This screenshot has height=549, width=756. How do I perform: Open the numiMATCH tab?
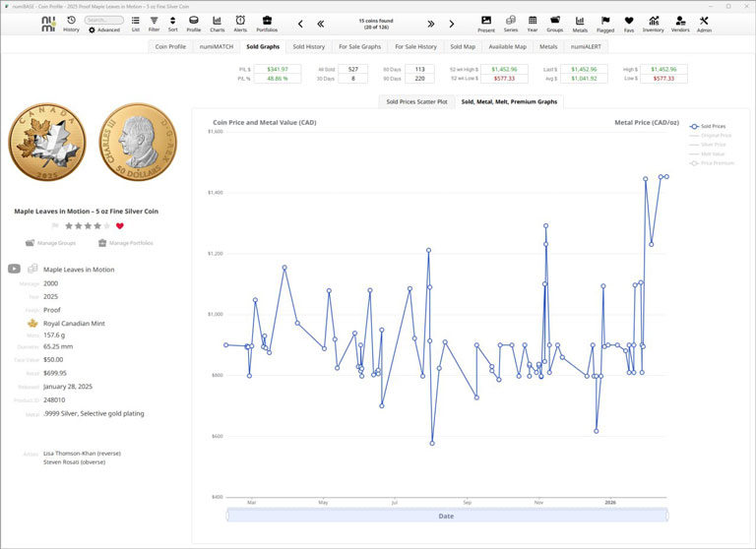216,47
